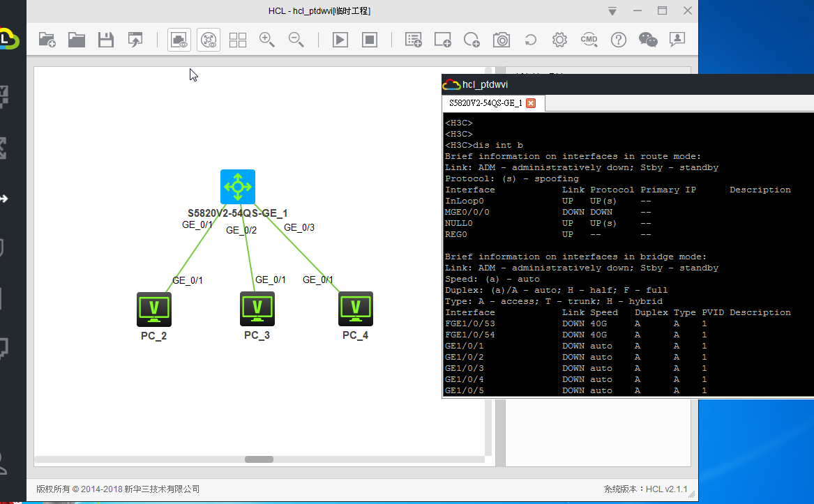
Task: Stop all devices with the stop button
Action: pyautogui.click(x=370, y=40)
